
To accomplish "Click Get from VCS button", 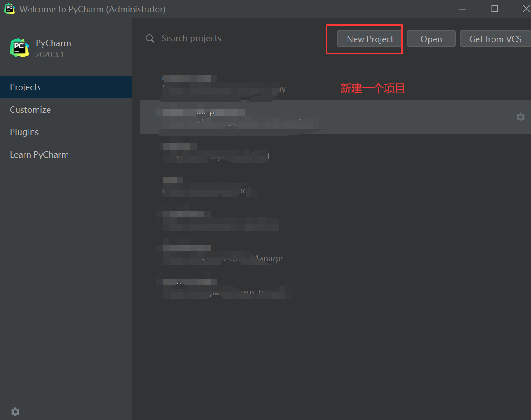I will coord(495,39).
